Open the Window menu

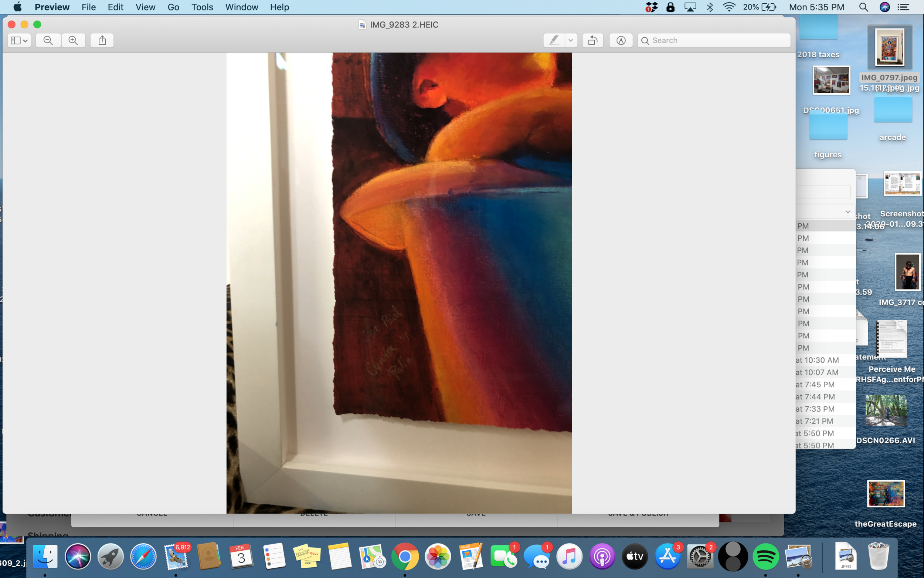tap(241, 7)
